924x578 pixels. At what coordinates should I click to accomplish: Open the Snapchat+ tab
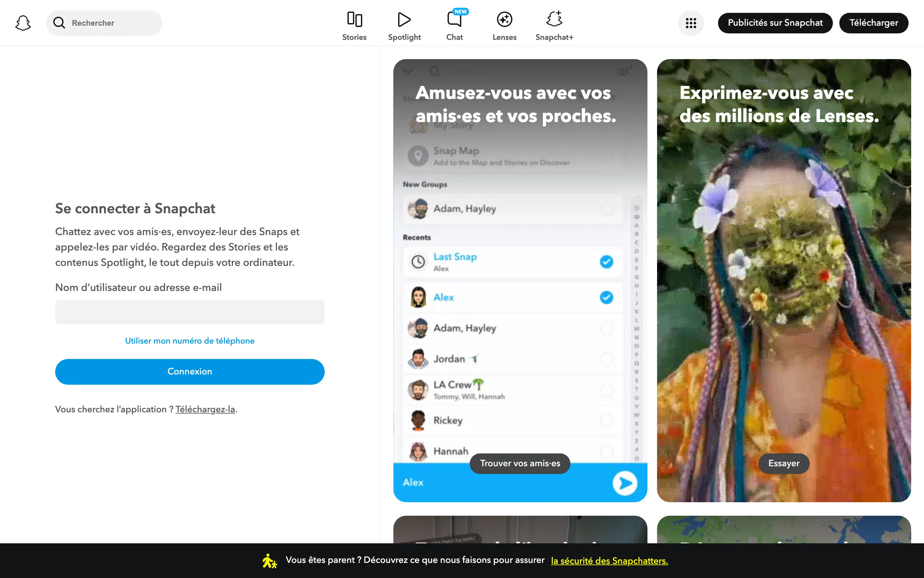pyautogui.click(x=554, y=26)
